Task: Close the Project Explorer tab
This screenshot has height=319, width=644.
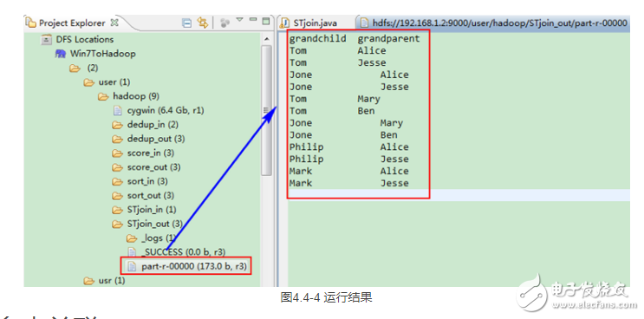Action: click(x=114, y=23)
